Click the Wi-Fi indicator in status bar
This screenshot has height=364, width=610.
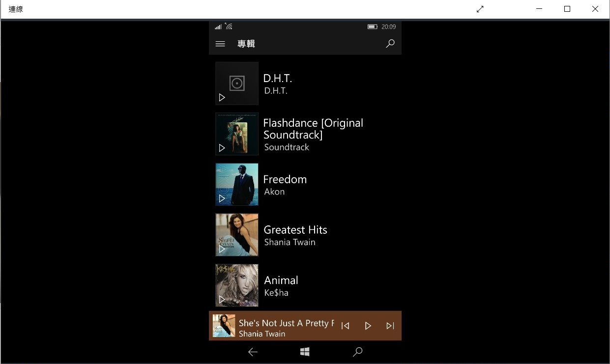tap(229, 26)
